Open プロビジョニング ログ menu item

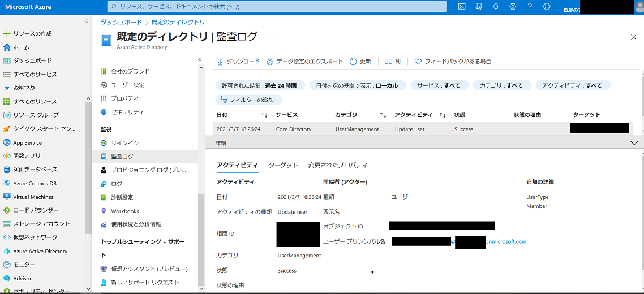click(x=144, y=170)
